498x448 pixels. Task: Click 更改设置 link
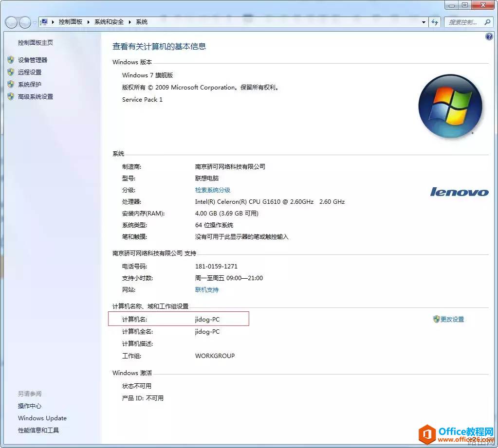point(452,319)
